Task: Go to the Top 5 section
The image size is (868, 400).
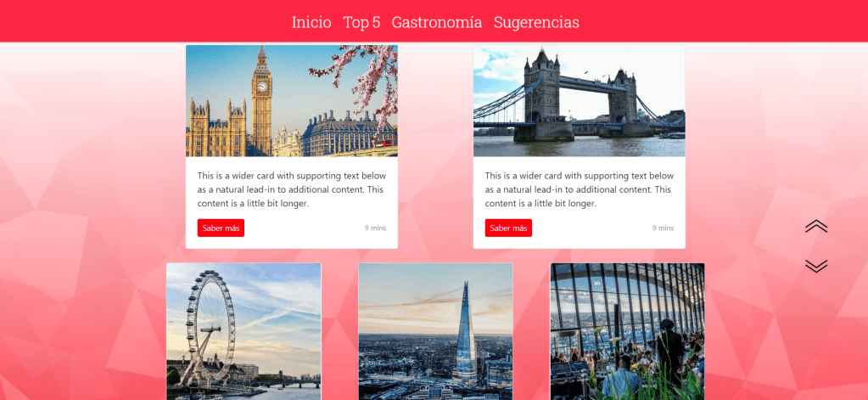Action: [x=361, y=22]
